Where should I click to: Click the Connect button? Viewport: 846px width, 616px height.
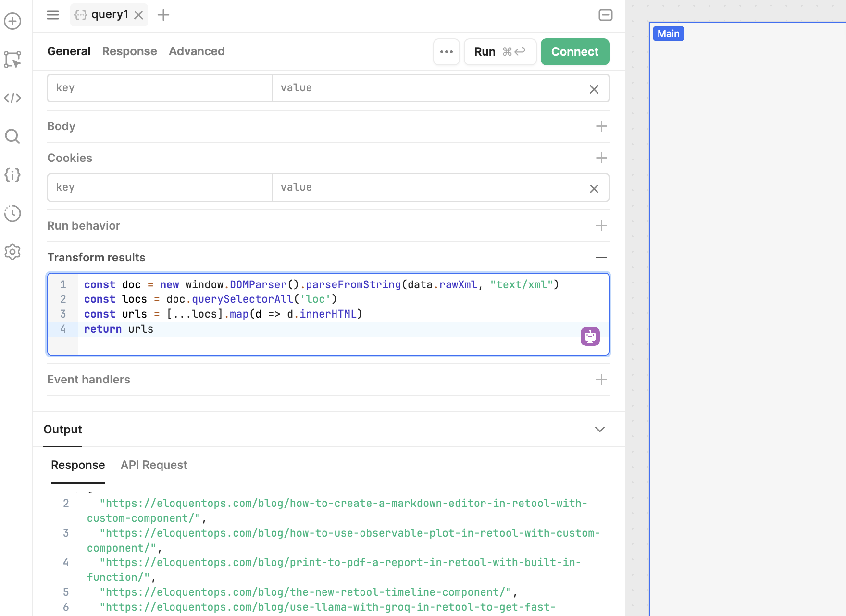point(575,51)
